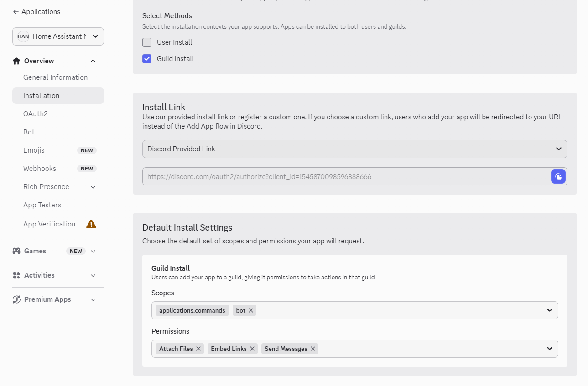Click the Overview home icon

coord(16,61)
